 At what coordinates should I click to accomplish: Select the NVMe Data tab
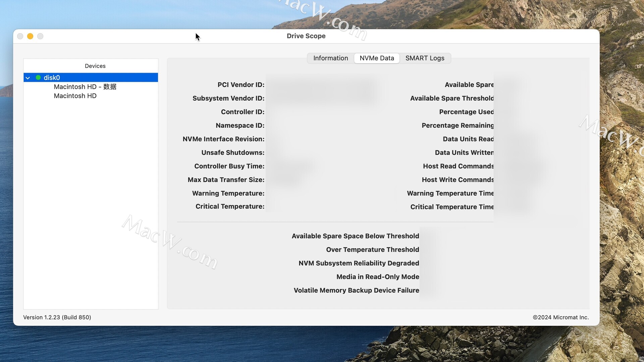pos(377,58)
